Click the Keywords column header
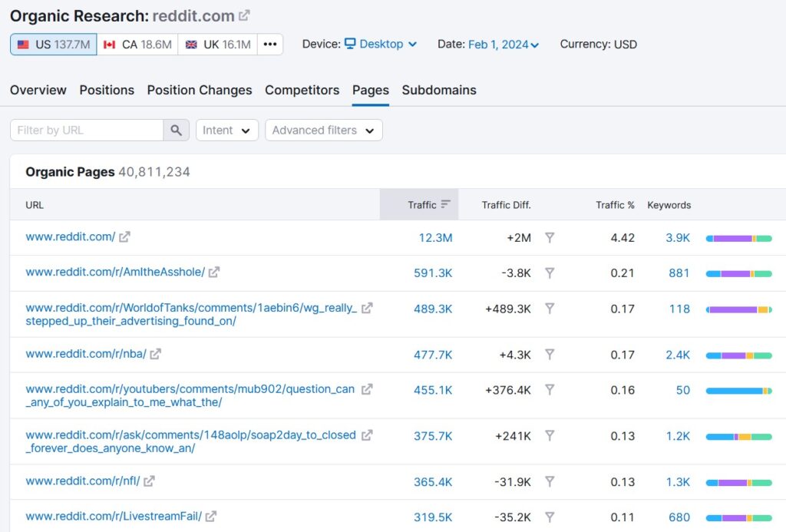The image size is (786, 532). coord(669,205)
